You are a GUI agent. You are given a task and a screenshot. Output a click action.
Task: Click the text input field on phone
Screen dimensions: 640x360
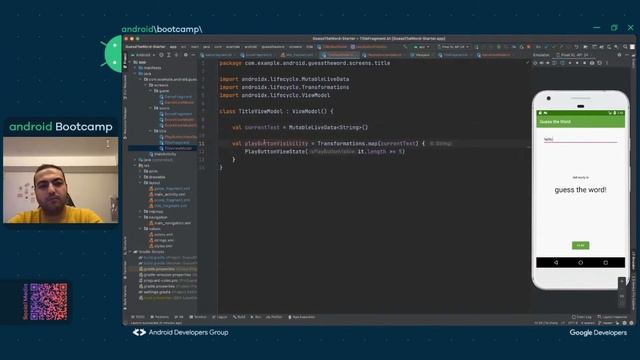coord(580,139)
